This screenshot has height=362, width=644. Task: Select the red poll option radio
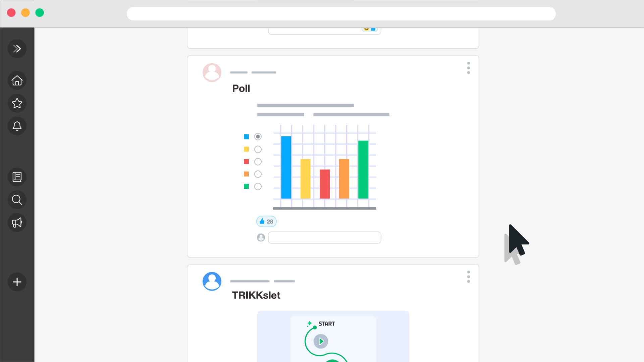(x=258, y=162)
